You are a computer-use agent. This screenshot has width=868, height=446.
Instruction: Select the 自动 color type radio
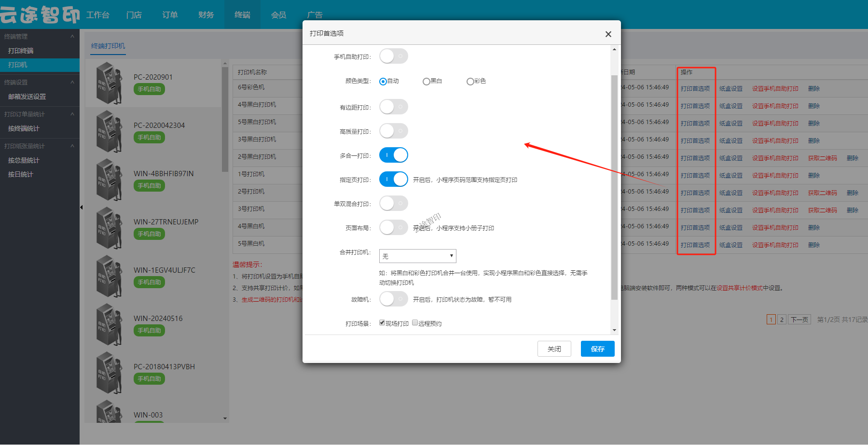point(383,82)
